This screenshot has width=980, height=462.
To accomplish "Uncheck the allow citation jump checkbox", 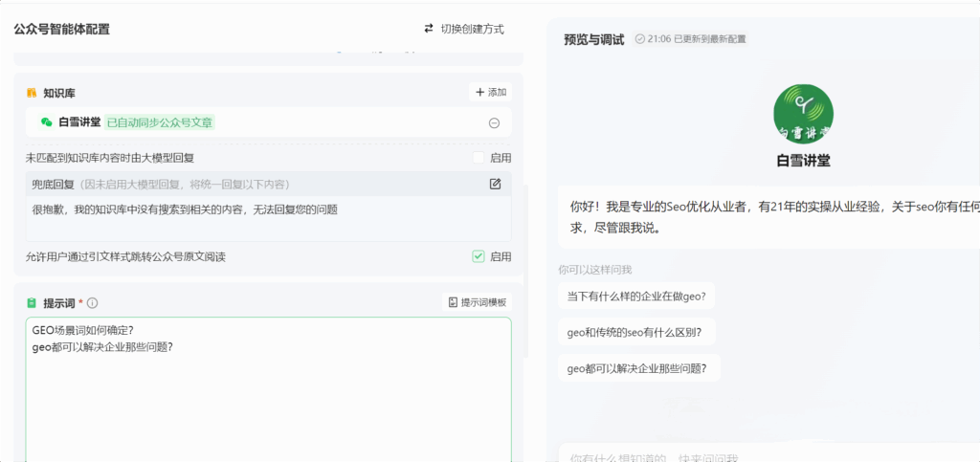I will coord(479,256).
